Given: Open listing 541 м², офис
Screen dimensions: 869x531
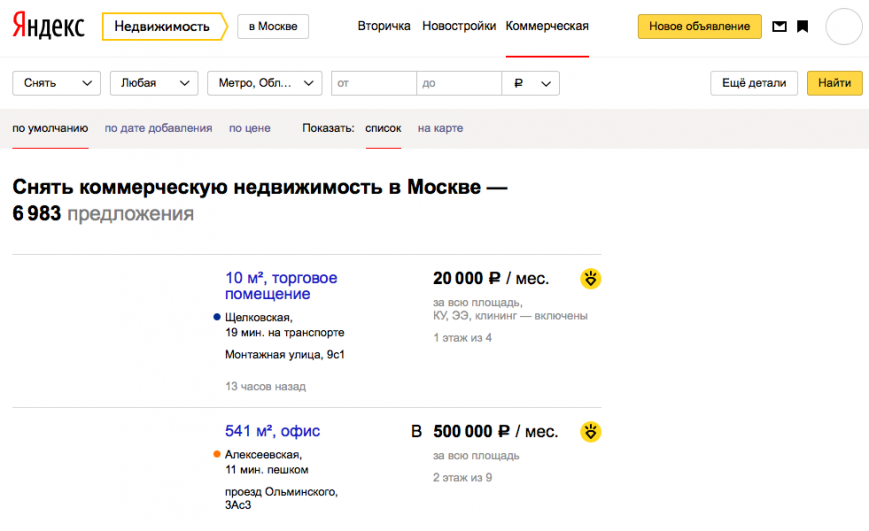Looking at the screenshot, I should [x=273, y=431].
